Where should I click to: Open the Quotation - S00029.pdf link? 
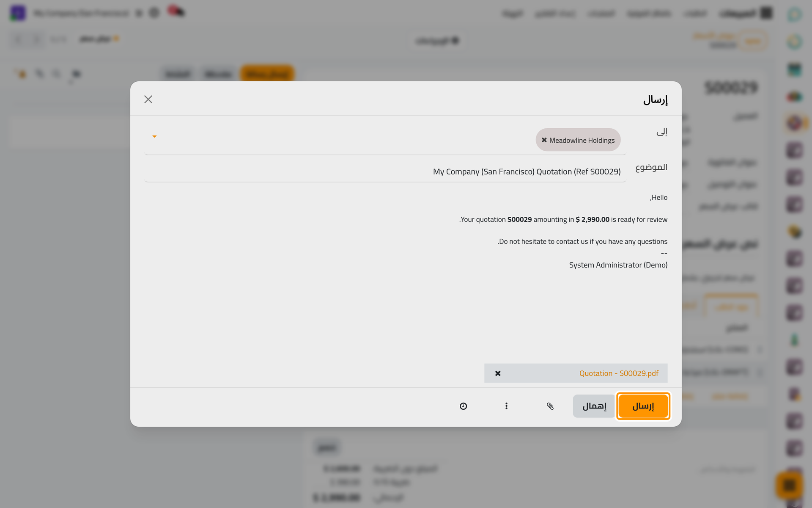[x=619, y=373]
